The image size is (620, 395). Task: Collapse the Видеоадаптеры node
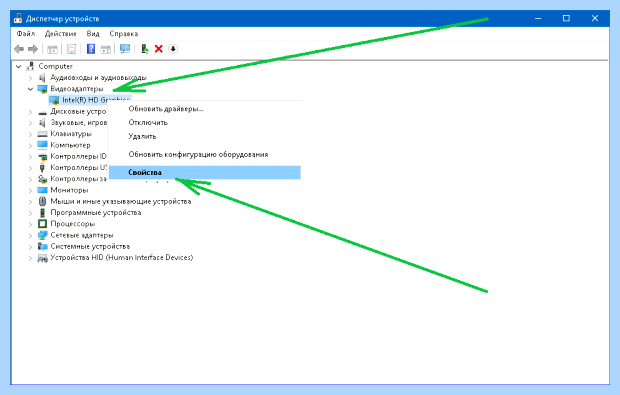click(30, 89)
